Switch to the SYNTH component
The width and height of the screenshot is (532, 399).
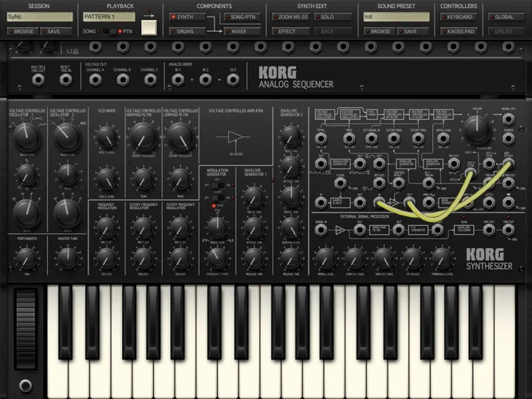pyautogui.click(x=187, y=17)
